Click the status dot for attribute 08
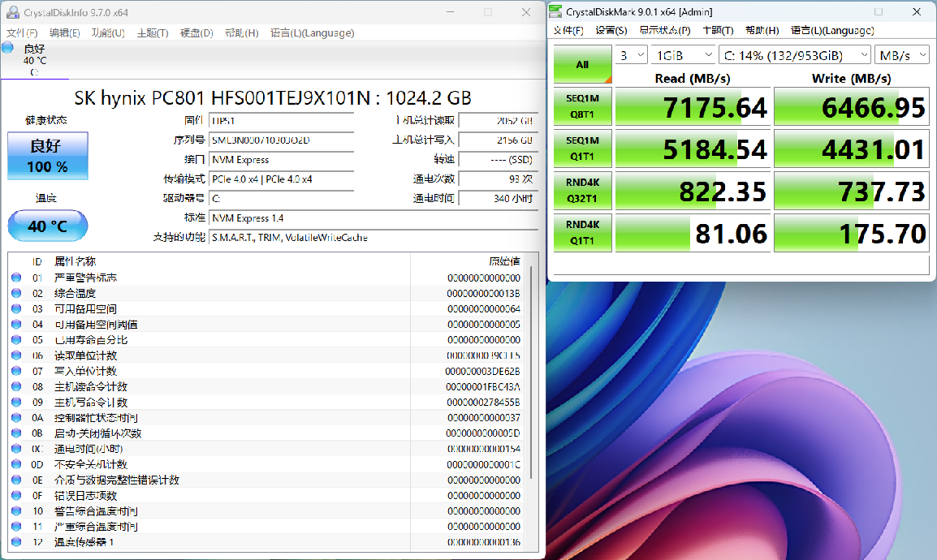Screen dimensions: 937x560 16,386
